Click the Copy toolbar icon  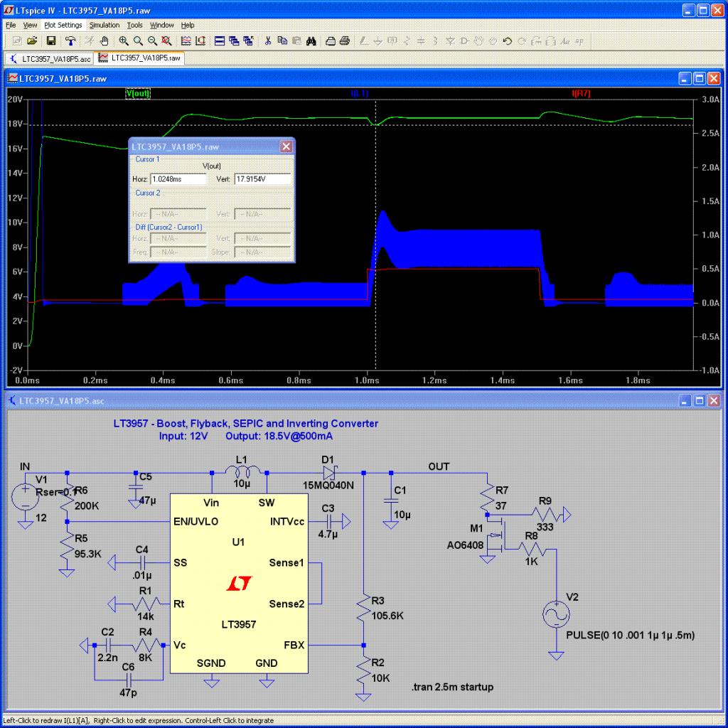pyautogui.click(x=282, y=41)
